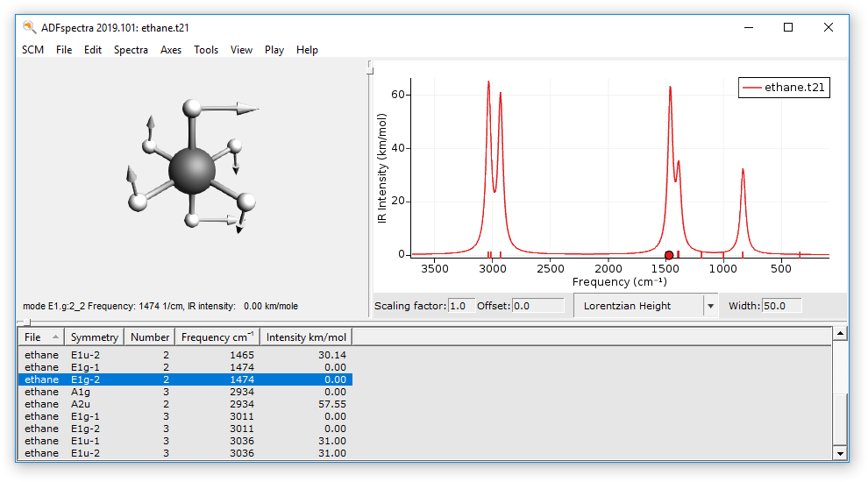
Task: Select the E1u-2 mode at 3036
Action: coord(186,453)
